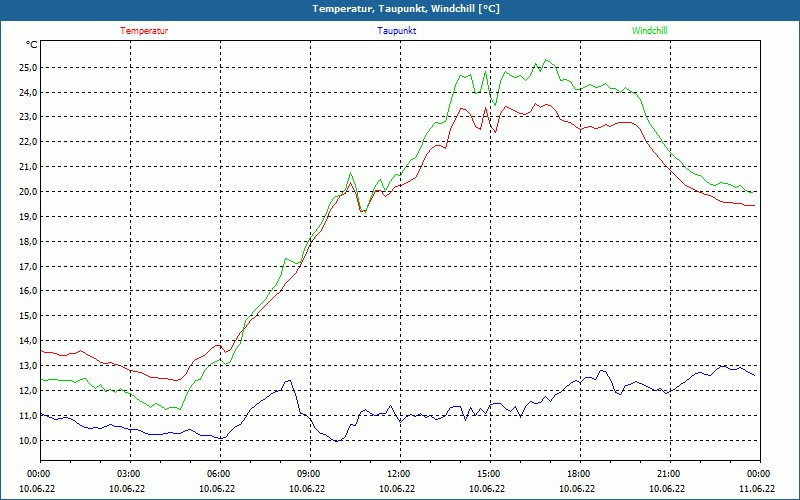Select the 16,0 y-axis value

tap(28, 291)
